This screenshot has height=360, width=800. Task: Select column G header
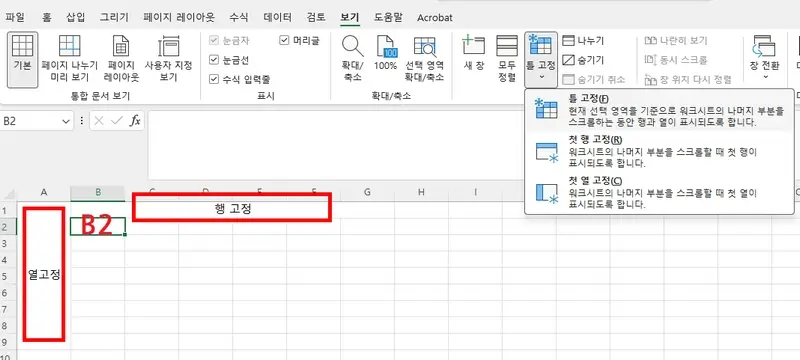coord(367,192)
